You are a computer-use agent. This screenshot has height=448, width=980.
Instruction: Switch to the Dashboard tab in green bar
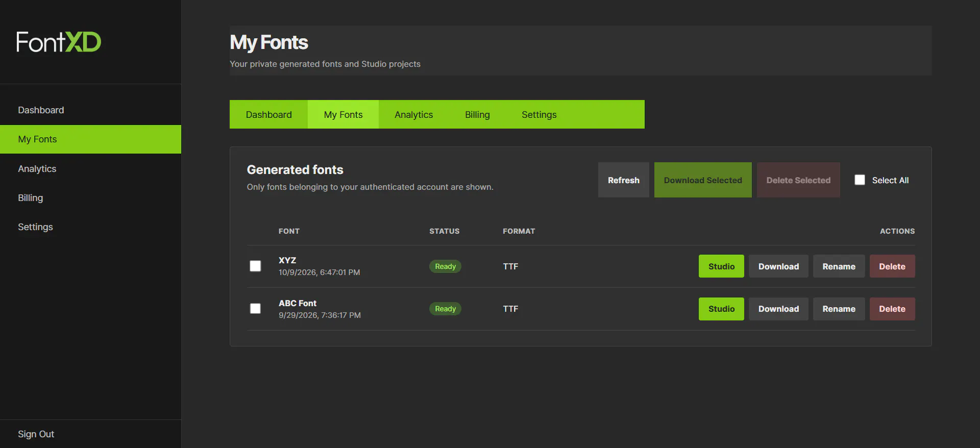point(269,115)
